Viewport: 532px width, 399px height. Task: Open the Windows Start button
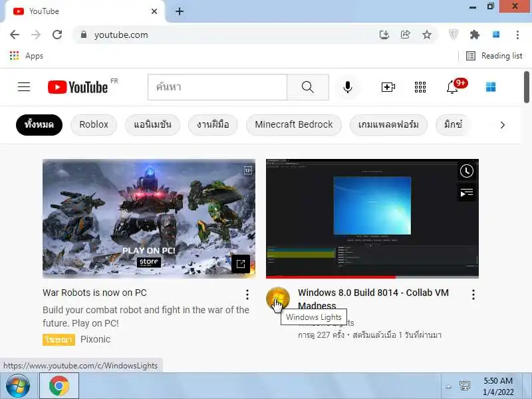tap(18, 386)
